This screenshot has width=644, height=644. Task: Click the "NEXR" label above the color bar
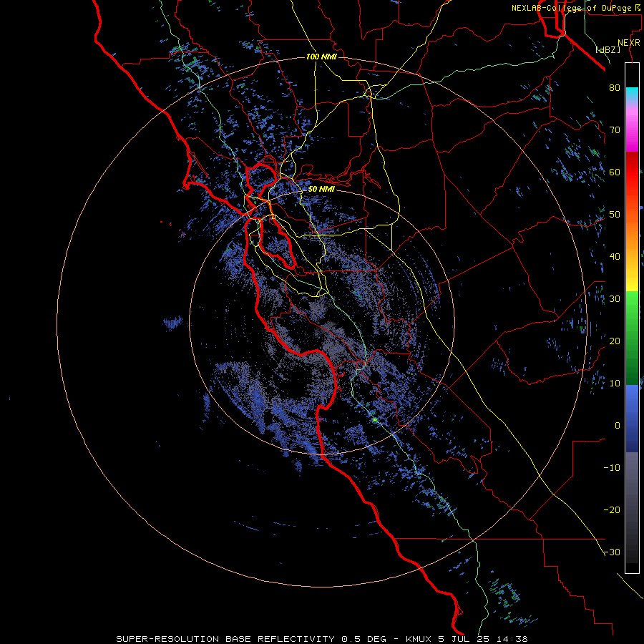click(629, 43)
